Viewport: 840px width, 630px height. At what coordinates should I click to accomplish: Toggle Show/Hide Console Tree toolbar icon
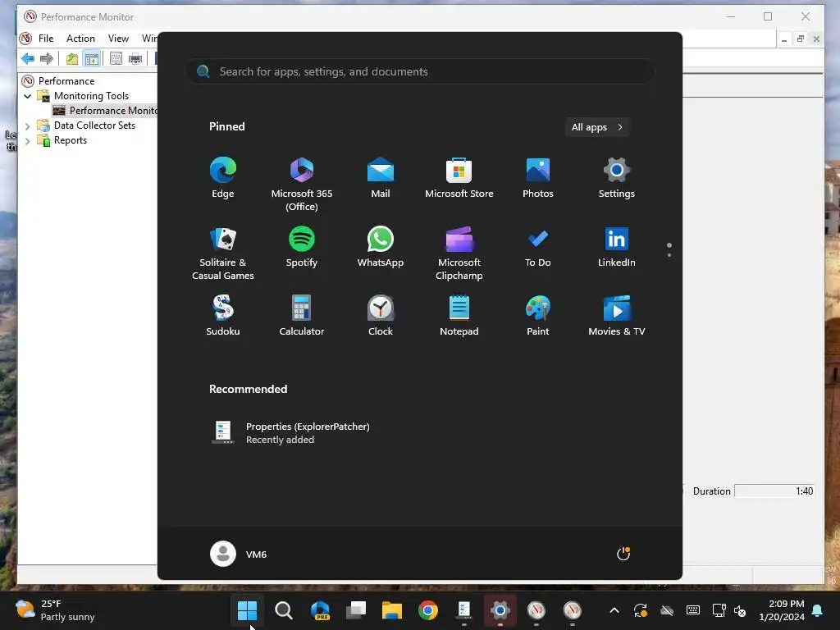(92, 58)
